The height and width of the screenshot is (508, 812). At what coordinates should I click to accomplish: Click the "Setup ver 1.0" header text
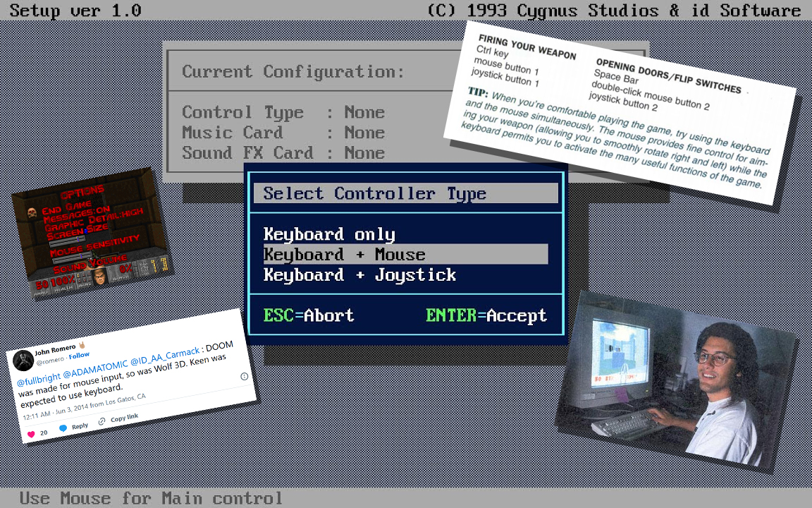75,11
